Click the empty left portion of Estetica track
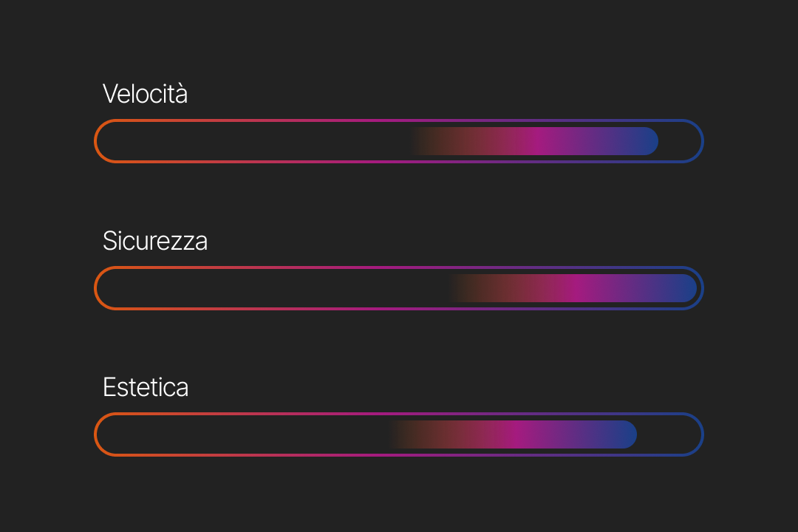The image size is (798, 532). [244, 434]
